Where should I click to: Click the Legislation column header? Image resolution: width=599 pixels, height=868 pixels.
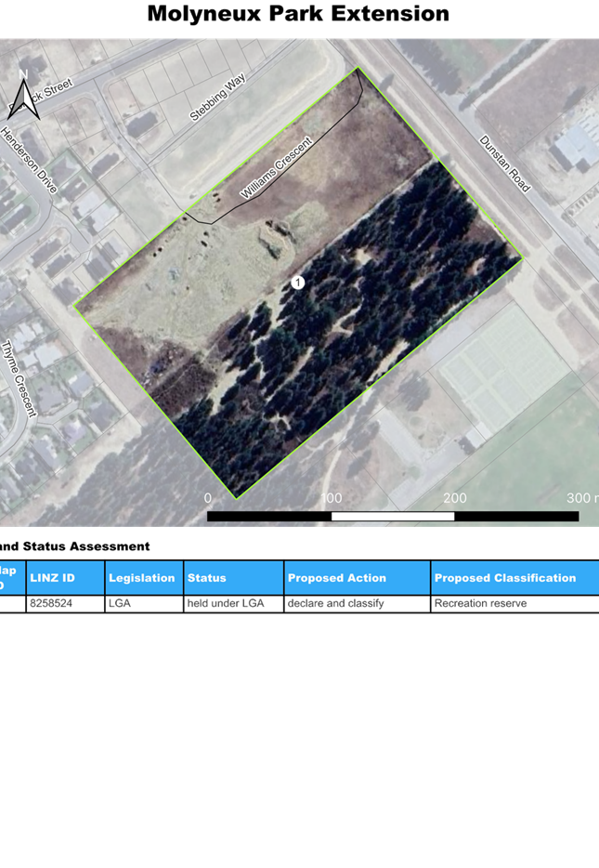(x=142, y=578)
